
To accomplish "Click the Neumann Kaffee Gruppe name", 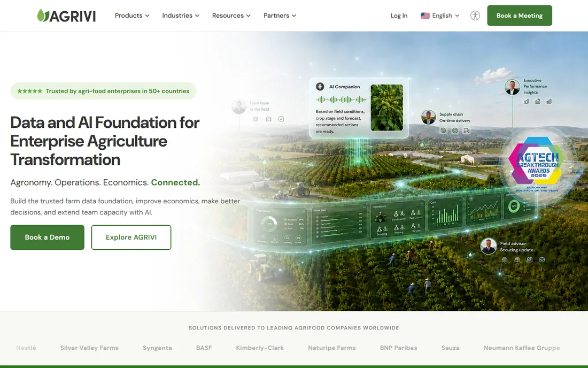I will tap(522, 348).
